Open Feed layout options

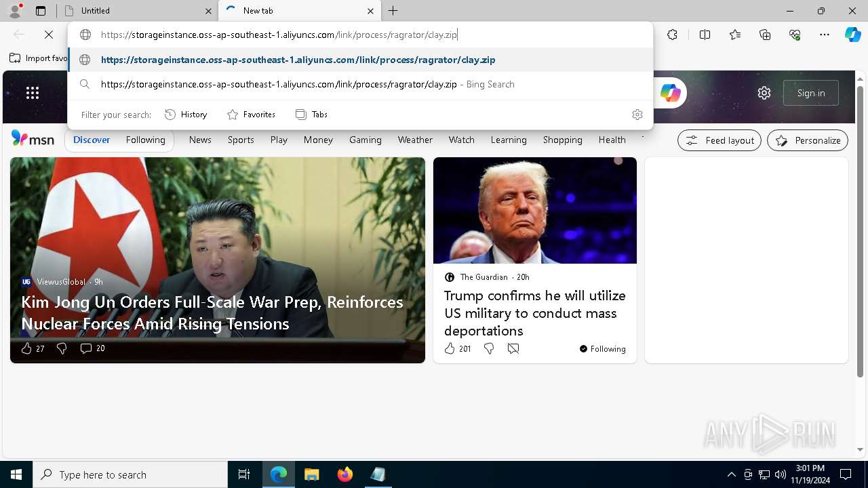719,140
